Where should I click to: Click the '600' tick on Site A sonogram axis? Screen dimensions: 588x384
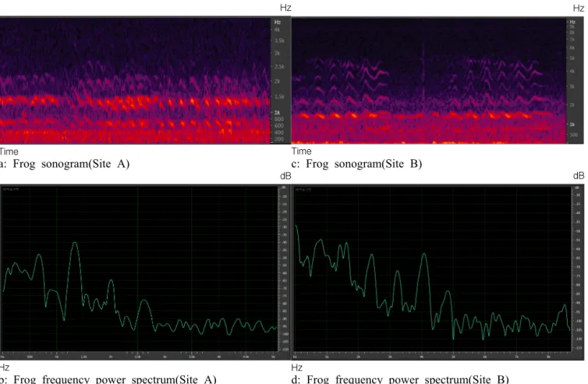(x=279, y=126)
